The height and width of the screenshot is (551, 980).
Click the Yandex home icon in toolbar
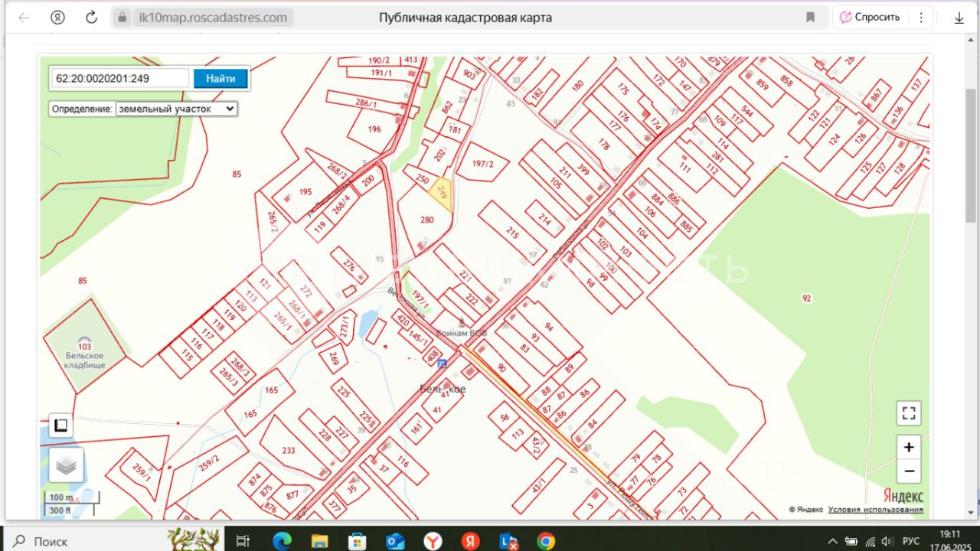point(57,18)
